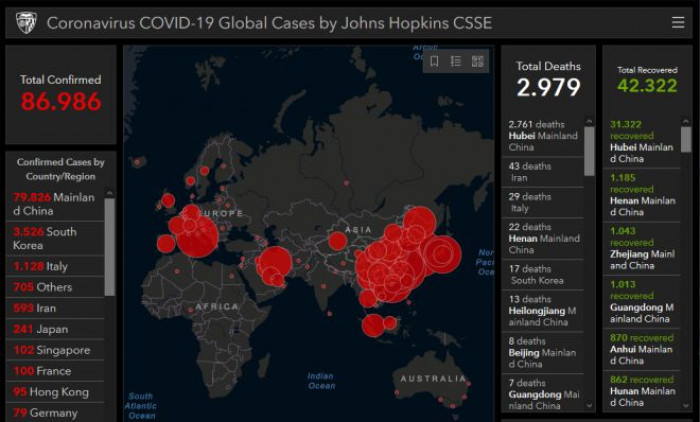Select France with 100 cases
Screen dimensions: 700x422
pos(55,371)
